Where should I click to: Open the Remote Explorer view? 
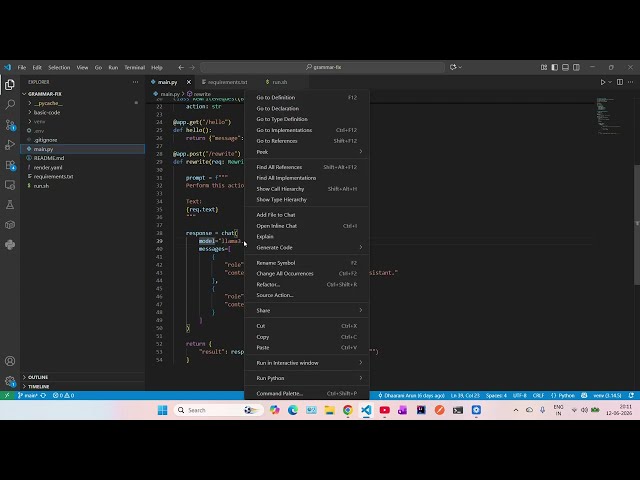point(10,185)
